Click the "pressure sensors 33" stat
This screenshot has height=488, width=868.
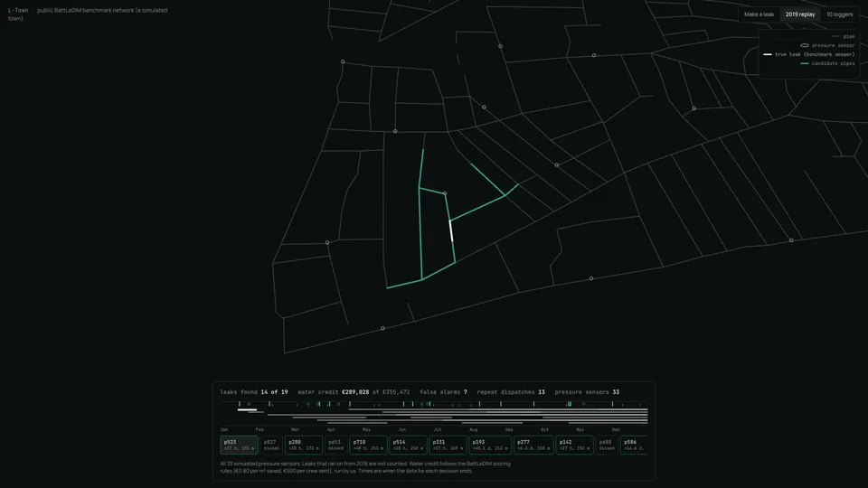[x=587, y=392]
